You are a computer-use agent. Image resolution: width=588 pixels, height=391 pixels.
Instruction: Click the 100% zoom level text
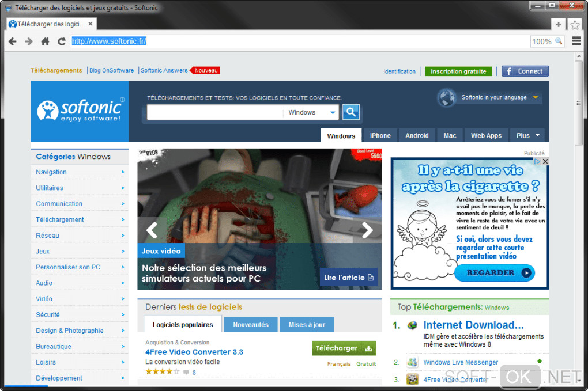(x=541, y=41)
